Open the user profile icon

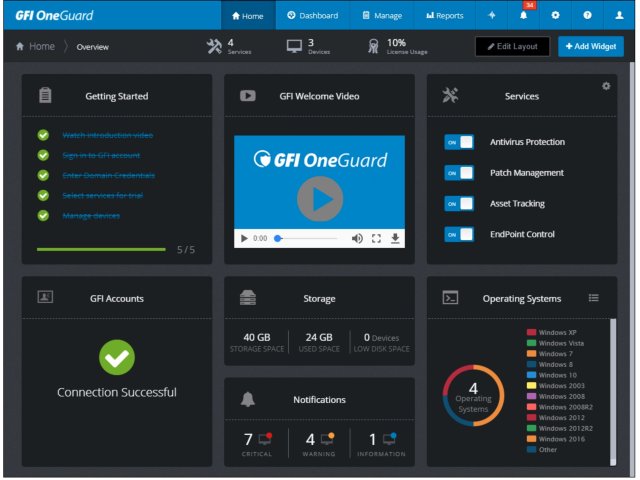tap(619, 15)
